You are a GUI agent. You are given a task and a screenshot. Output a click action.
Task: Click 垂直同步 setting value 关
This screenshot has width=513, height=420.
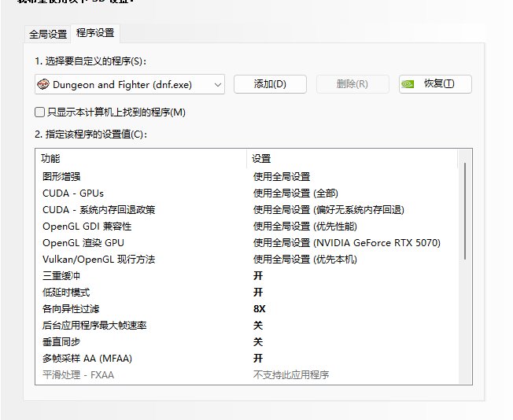pos(258,342)
